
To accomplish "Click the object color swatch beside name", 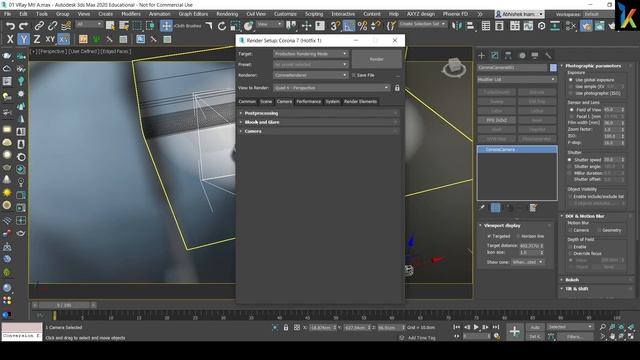I will click(553, 68).
